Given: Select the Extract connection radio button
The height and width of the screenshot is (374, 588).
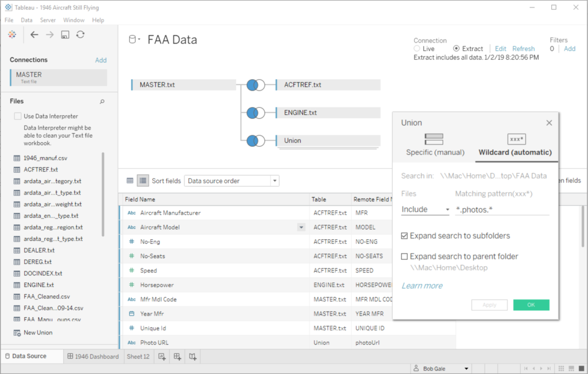Looking at the screenshot, I should (x=456, y=49).
